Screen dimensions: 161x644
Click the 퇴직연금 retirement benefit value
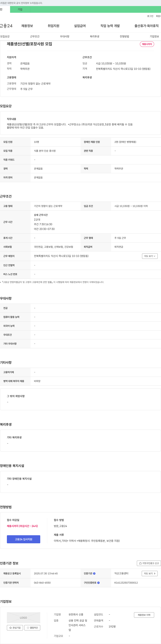[x=119, y=247]
